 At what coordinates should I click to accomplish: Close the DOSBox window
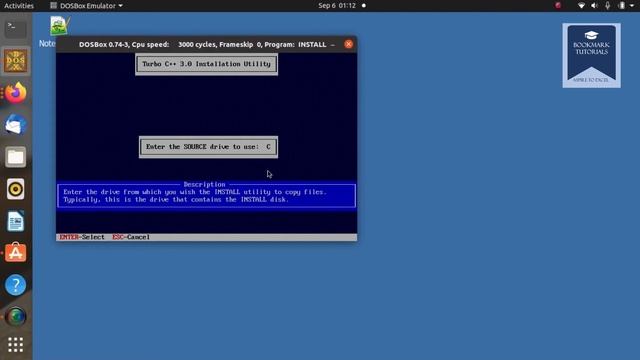pyautogui.click(x=348, y=44)
